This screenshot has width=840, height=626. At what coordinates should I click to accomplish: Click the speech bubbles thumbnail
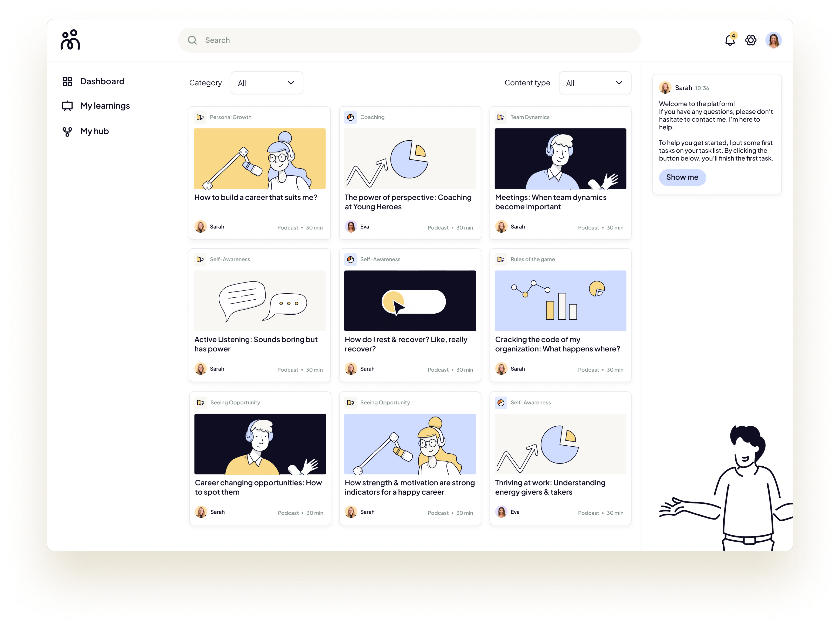tap(260, 301)
